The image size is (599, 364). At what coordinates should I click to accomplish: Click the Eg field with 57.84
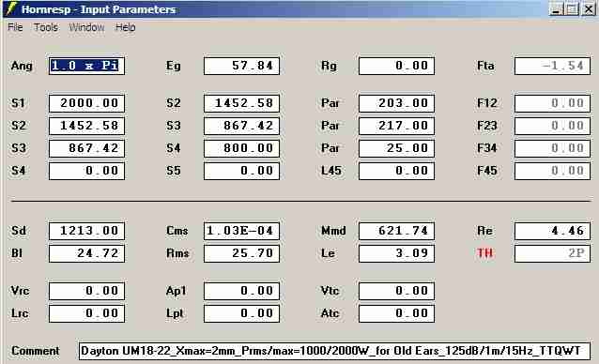pos(241,66)
